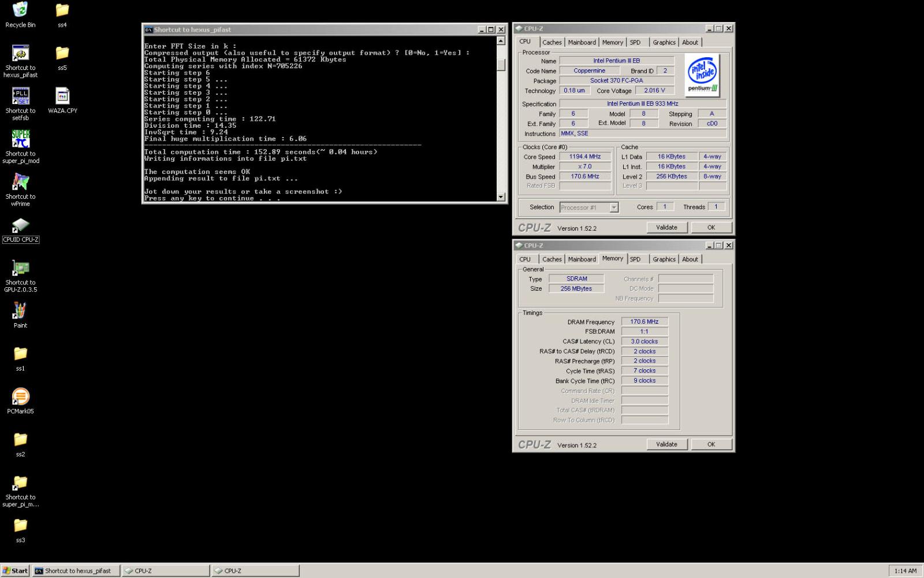
Task: Open the Start menu
Action: [16, 570]
